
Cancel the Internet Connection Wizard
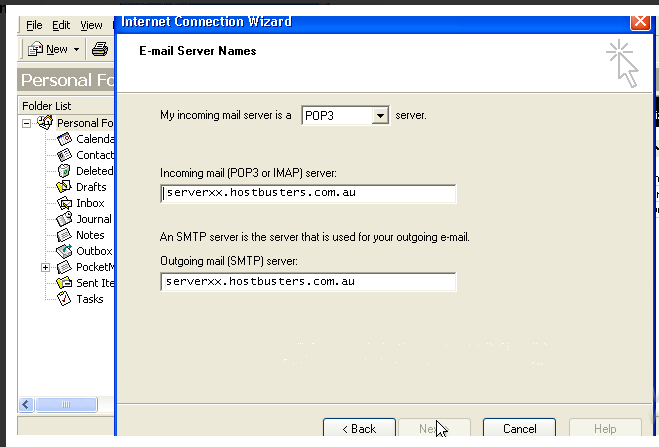(x=519, y=428)
